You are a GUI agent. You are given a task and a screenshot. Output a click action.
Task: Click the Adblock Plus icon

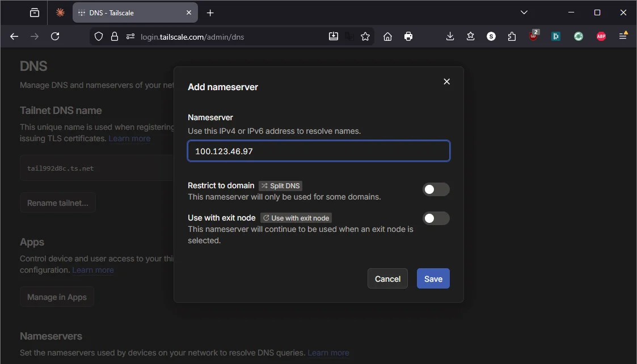pyautogui.click(x=601, y=36)
